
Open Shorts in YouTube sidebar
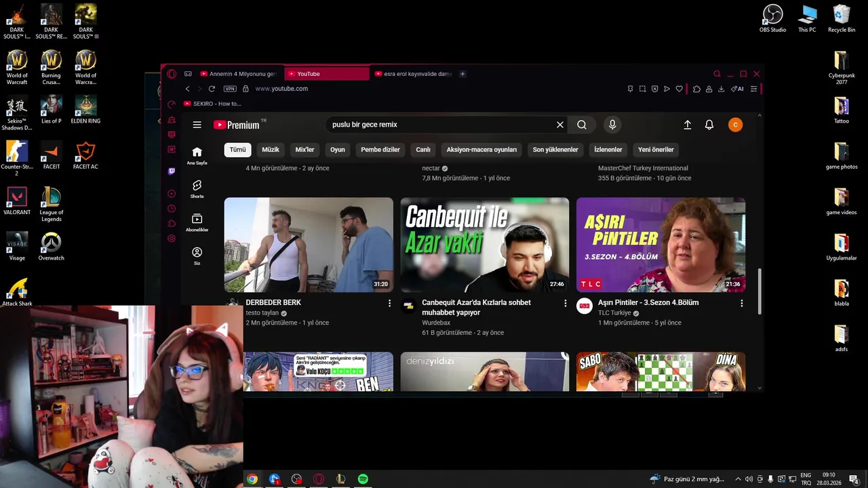(197, 189)
